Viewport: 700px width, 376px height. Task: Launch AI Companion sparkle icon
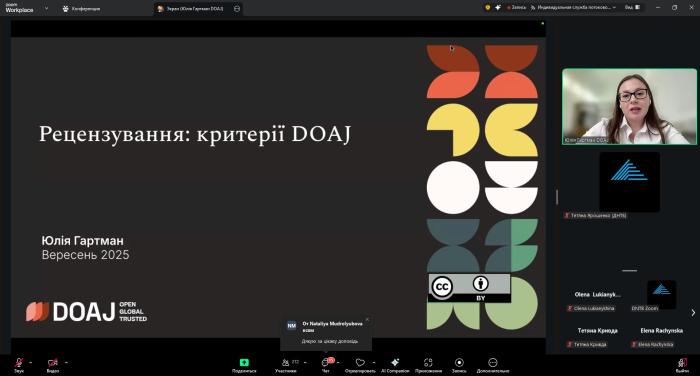tap(395, 362)
